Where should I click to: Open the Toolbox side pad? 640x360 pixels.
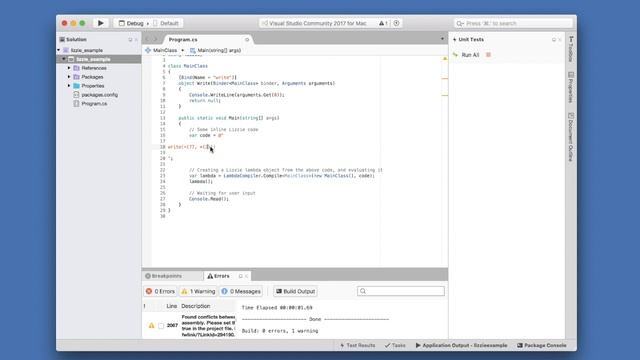[571, 49]
